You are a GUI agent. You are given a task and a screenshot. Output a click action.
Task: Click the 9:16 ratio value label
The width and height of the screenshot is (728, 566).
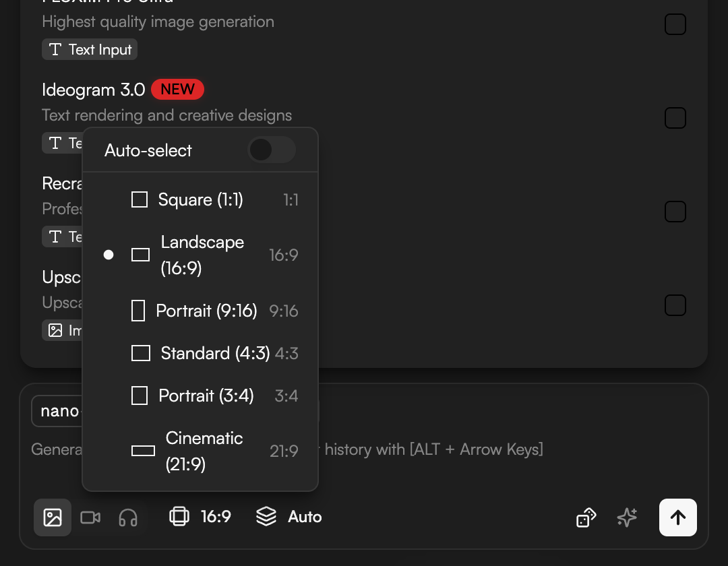[x=284, y=311]
